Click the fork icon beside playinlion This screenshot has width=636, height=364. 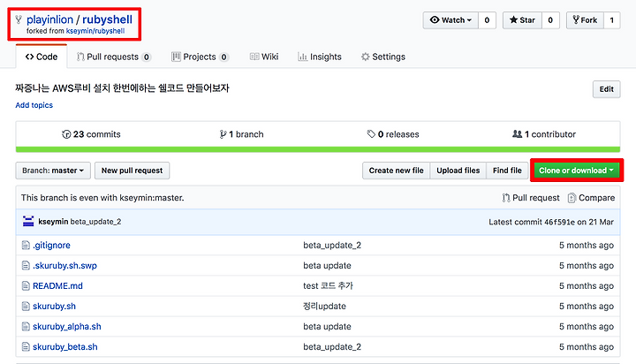[19, 19]
